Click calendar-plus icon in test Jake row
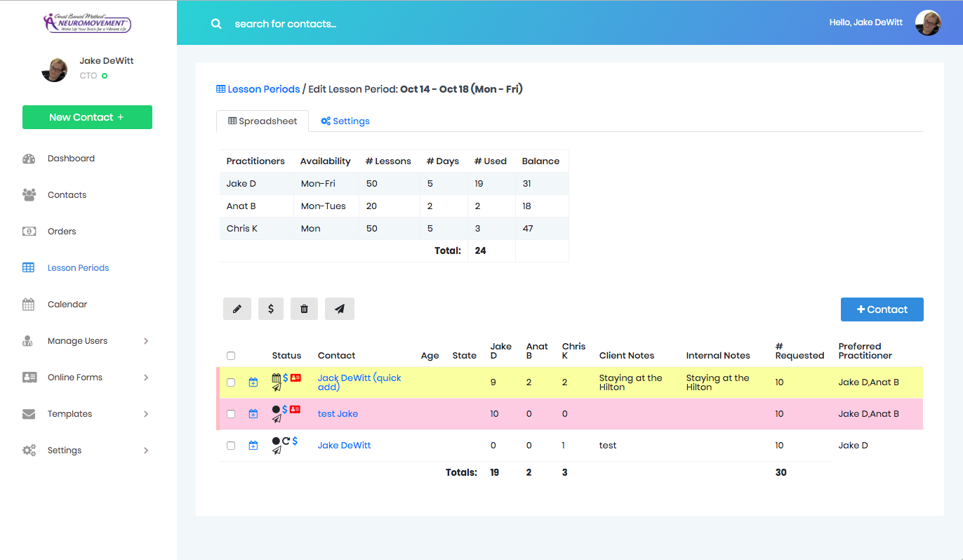The height and width of the screenshot is (560, 963). pyautogui.click(x=253, y=414)
